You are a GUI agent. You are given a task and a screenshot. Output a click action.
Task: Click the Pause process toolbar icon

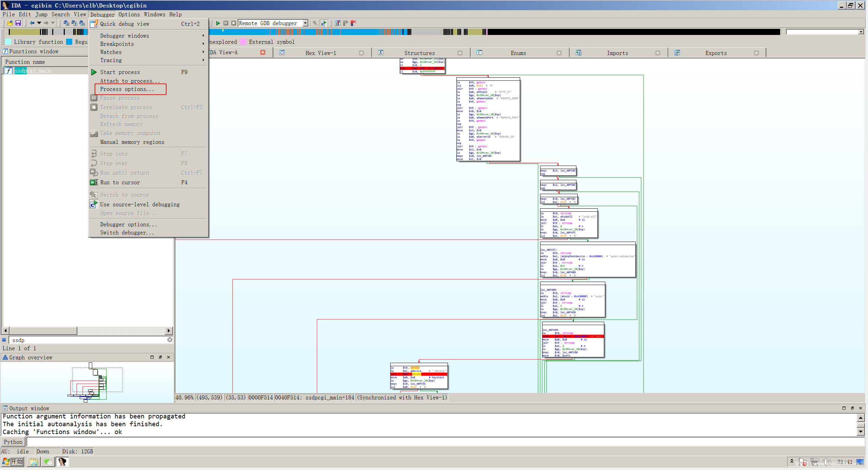point(226,23)
